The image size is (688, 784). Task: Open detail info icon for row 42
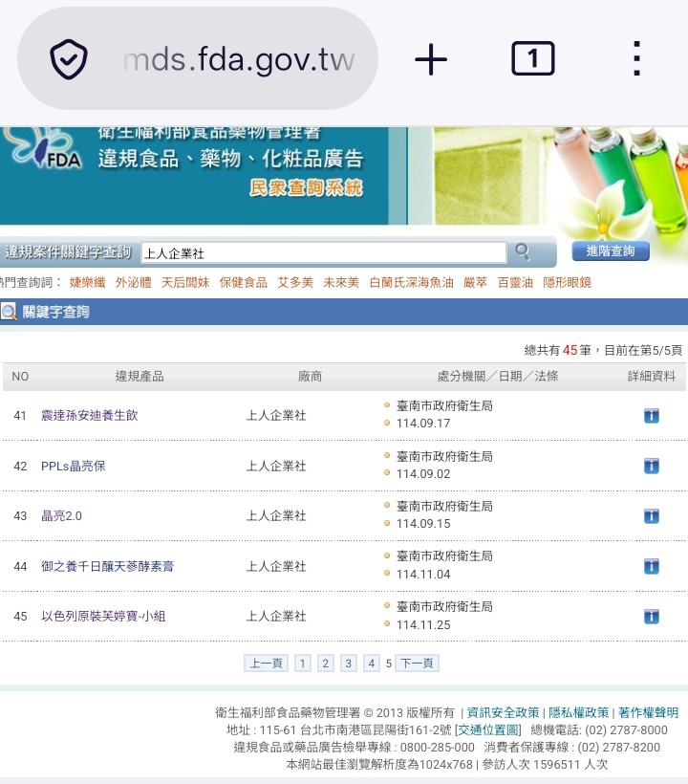click(651, 466)
